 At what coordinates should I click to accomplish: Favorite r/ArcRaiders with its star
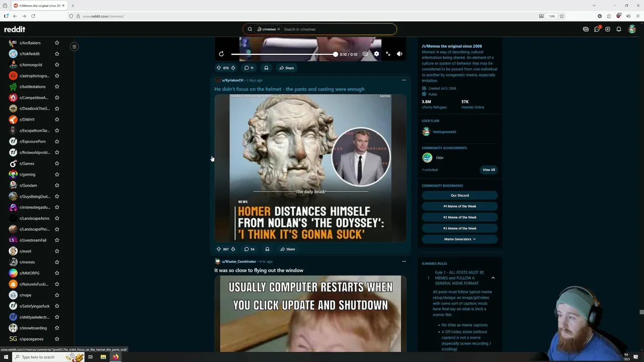click(57, 43)
